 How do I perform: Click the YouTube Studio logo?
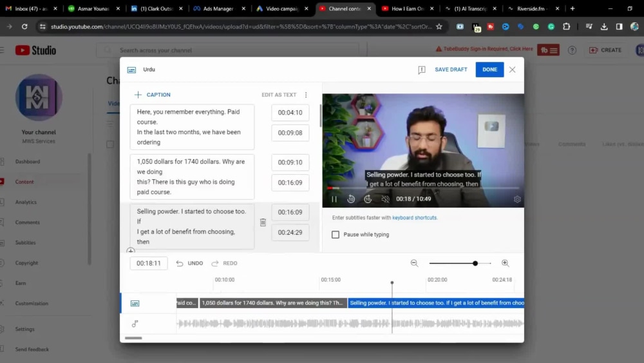pos(35,50)
